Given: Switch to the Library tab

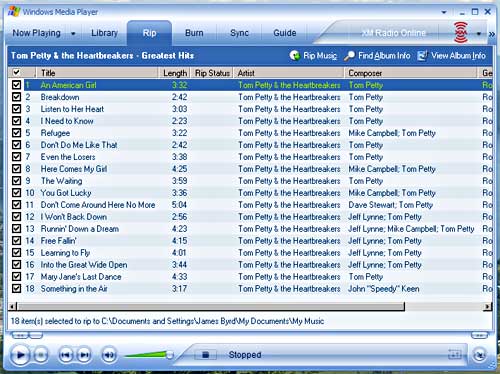Looking at the screenshot, I should pyautogui.click(x=104, y=33).
